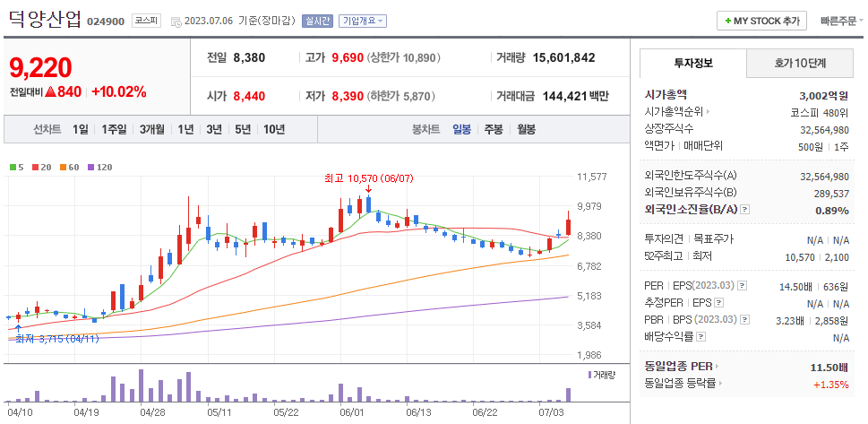Add stock via MY STOCK 추가 button
Screen dimensions: 868x424
click(x=761, y=21)
